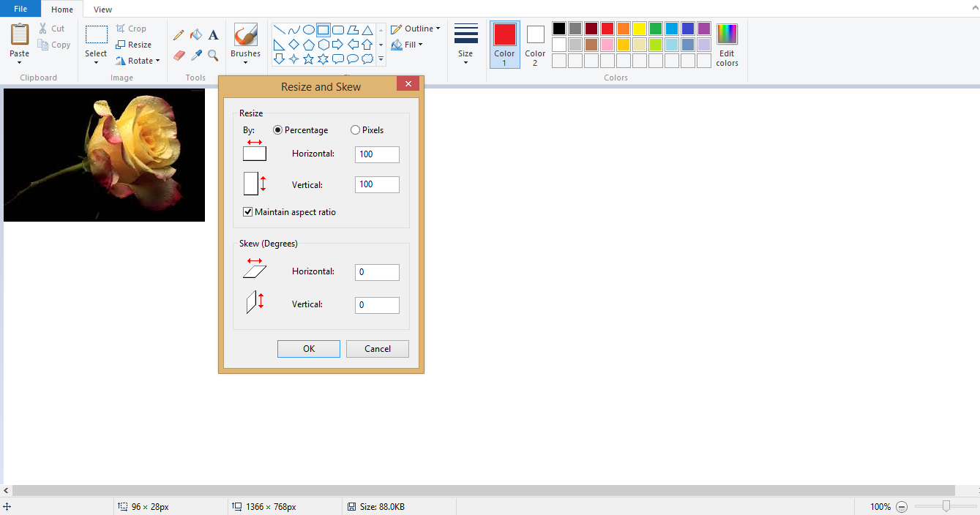
Task: Choose the Pixels radio option
Action: click(x=356, y=130)
